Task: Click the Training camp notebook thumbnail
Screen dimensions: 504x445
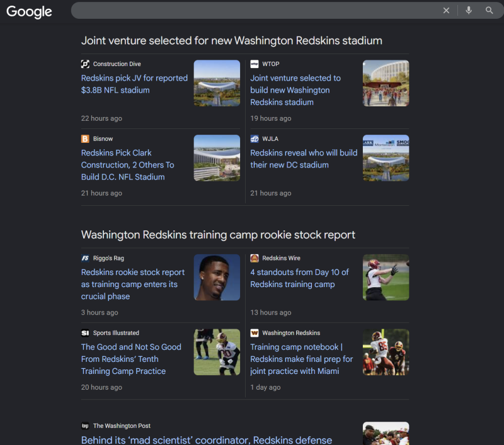Action: coord(386,352)
